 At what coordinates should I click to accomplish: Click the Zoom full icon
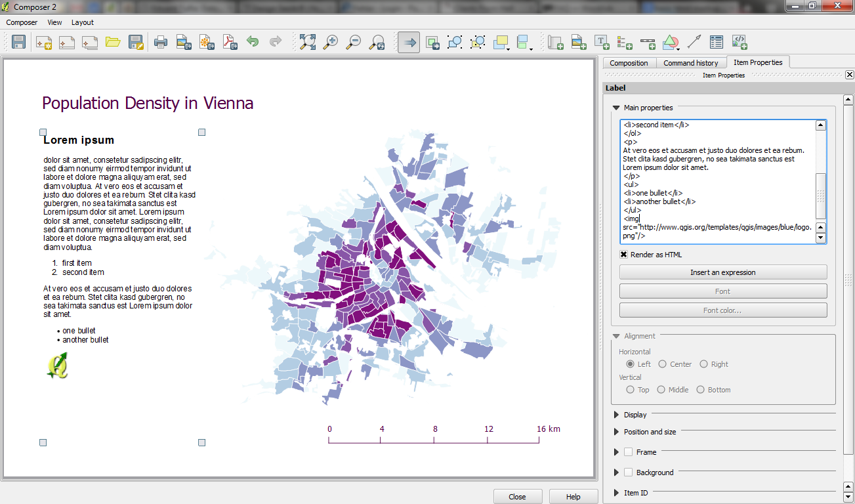tap(307, 43)
